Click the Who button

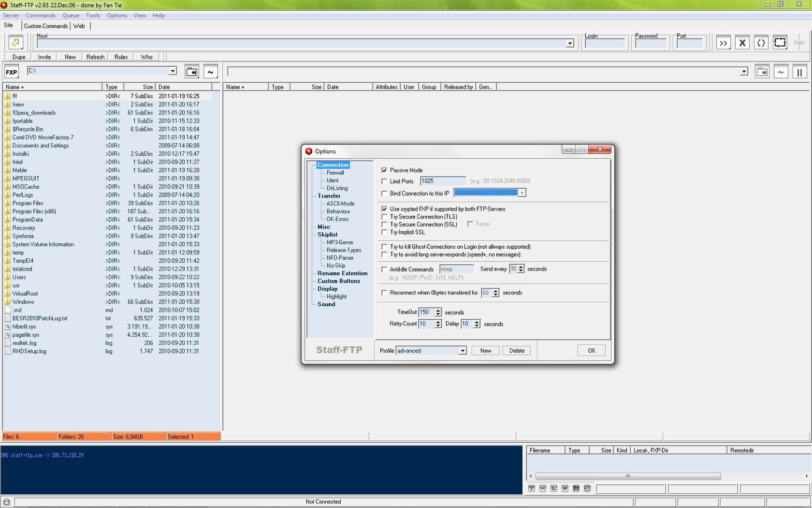(x=146, y=57)
